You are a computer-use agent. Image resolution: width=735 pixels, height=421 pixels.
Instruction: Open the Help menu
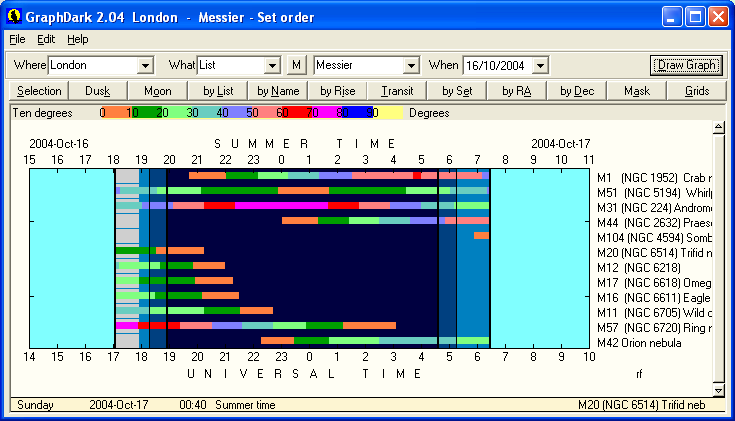point(78,39)
